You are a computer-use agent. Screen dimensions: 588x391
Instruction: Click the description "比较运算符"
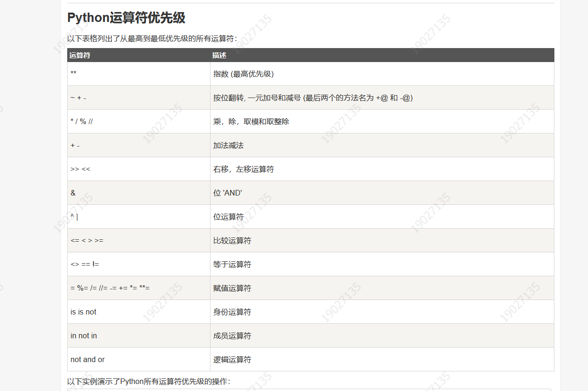[x=232, y=240]
